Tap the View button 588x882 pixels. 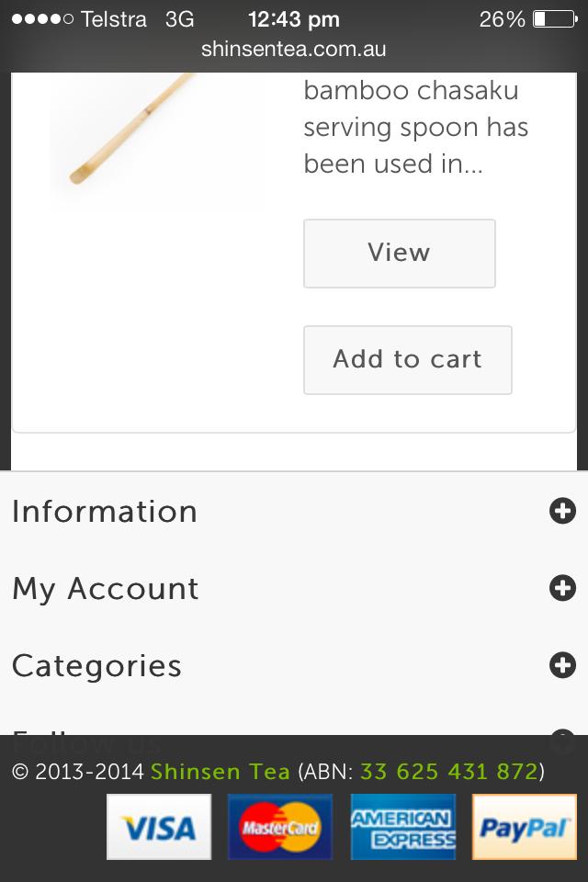[x=400, y=254]
